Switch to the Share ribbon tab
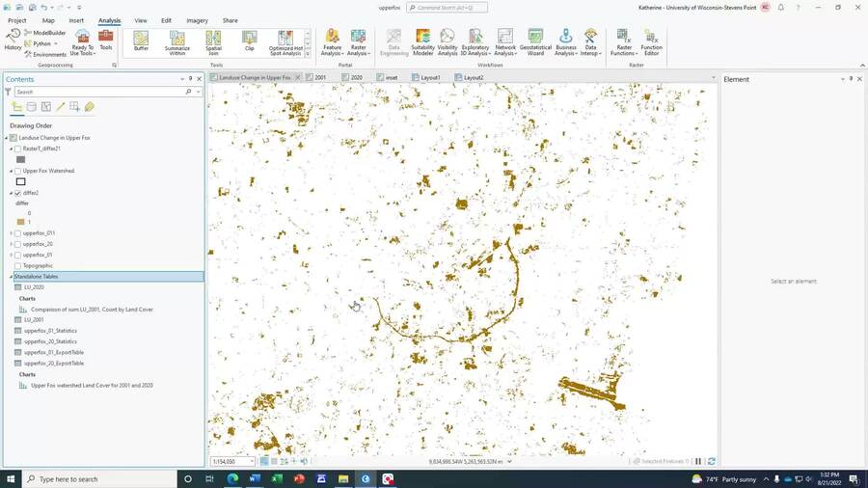Viewport: 868px width, 488px height. 231,20
